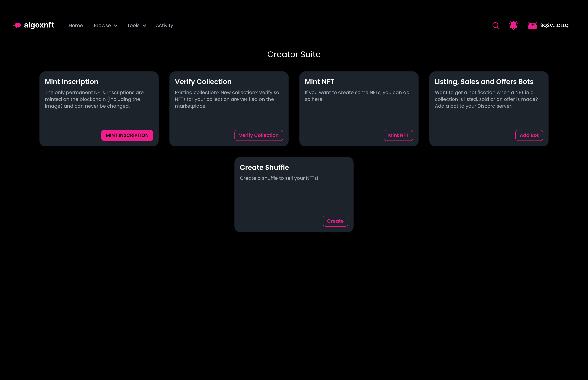Click the Create Shuffle card heading
Viewport: 588px width, 380px height.
click(264, 167)
